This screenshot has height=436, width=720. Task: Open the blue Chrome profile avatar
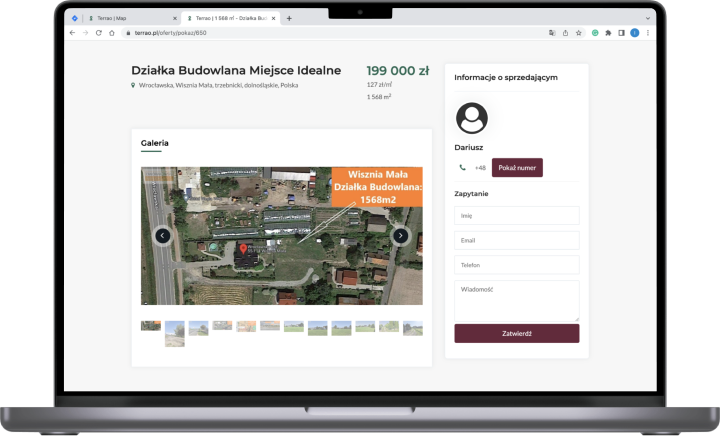pyautogui.click(x=635, y=33)
